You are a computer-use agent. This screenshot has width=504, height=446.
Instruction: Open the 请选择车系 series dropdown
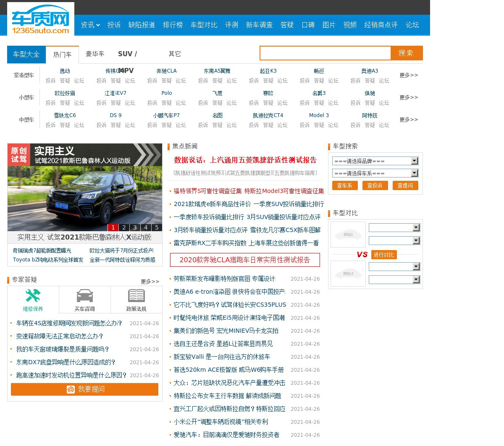(375, 173)
